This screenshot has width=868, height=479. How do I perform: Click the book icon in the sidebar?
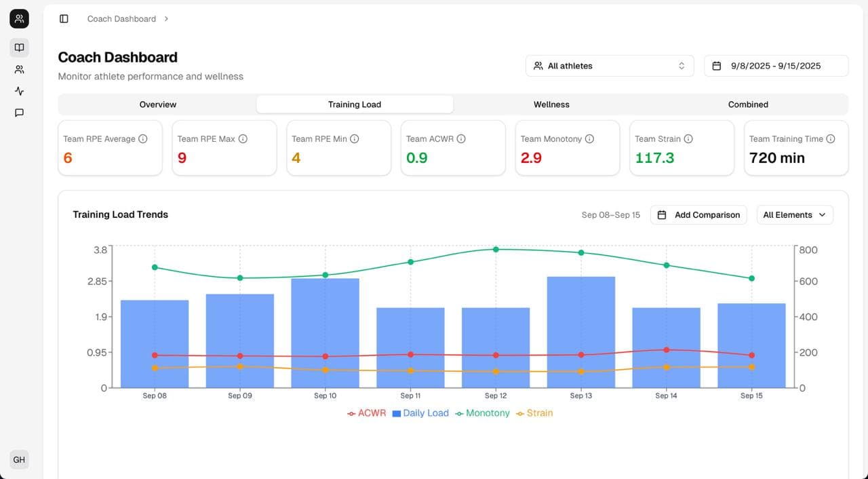point(19,47)
